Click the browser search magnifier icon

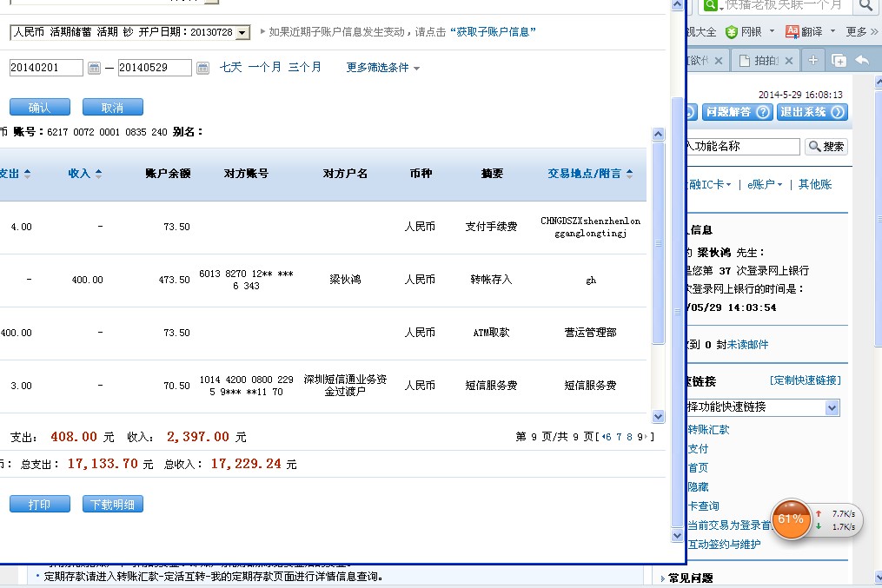pyautogui.click(x=865, y=6)
